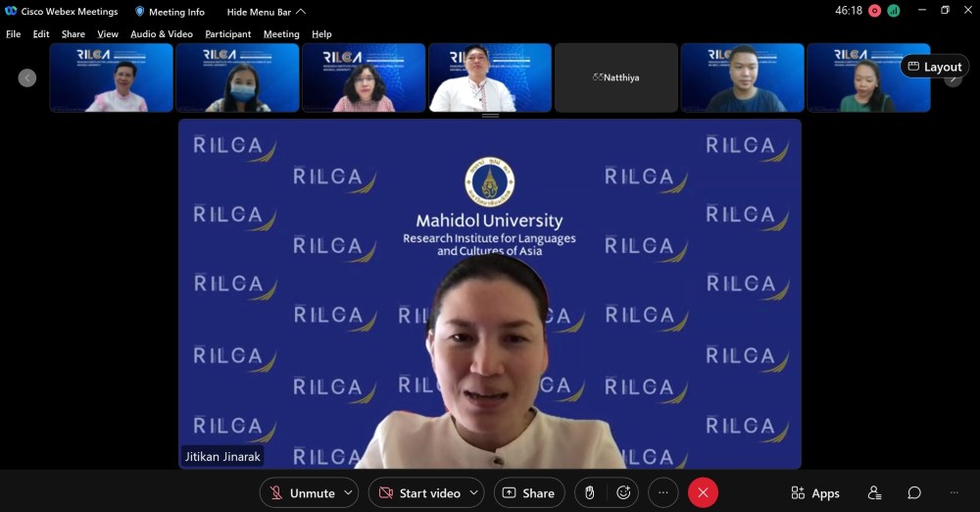Click Meeting Info shield button
Viewport: 980px width, 512px height.
(170, 11)
